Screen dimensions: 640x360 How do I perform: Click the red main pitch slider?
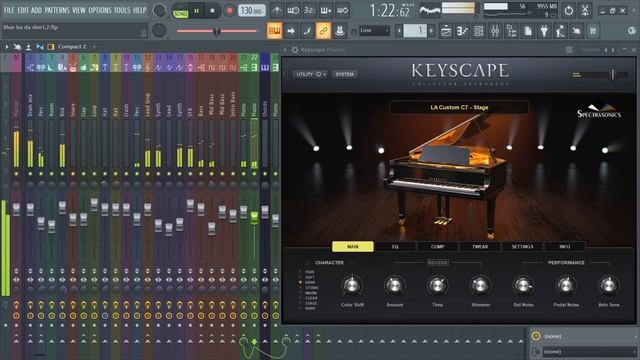pos(217,31)
